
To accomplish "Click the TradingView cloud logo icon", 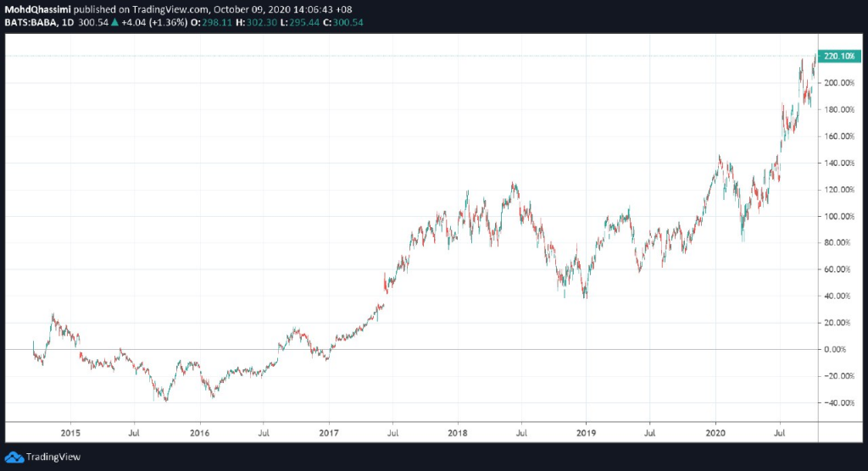I will [14, 457].
